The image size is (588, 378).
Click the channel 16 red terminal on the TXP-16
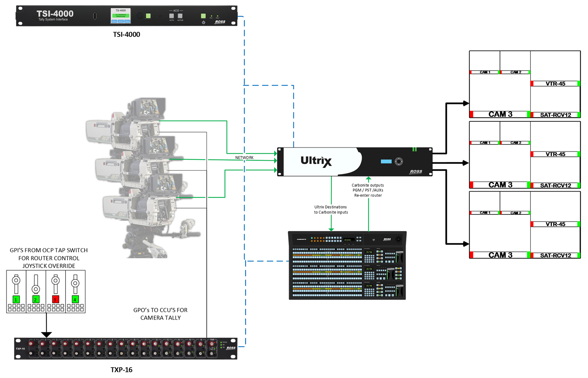200,344
